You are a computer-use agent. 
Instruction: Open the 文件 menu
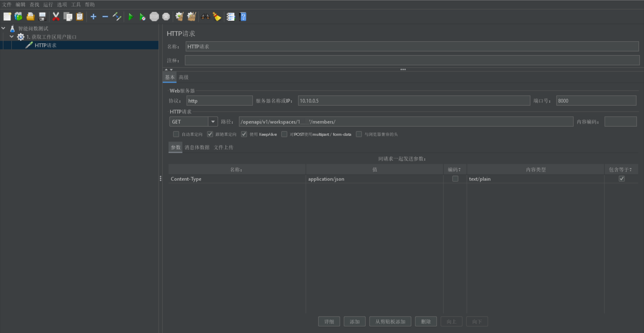pyautogui.click(x=7, y=5)
